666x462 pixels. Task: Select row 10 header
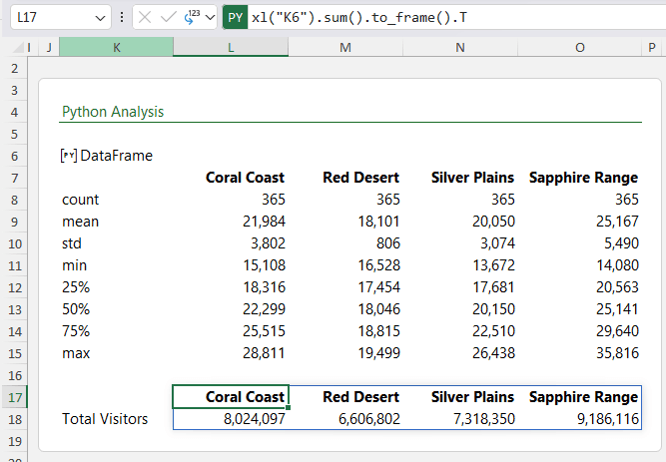pyautogui.click(x=14, y=244)
